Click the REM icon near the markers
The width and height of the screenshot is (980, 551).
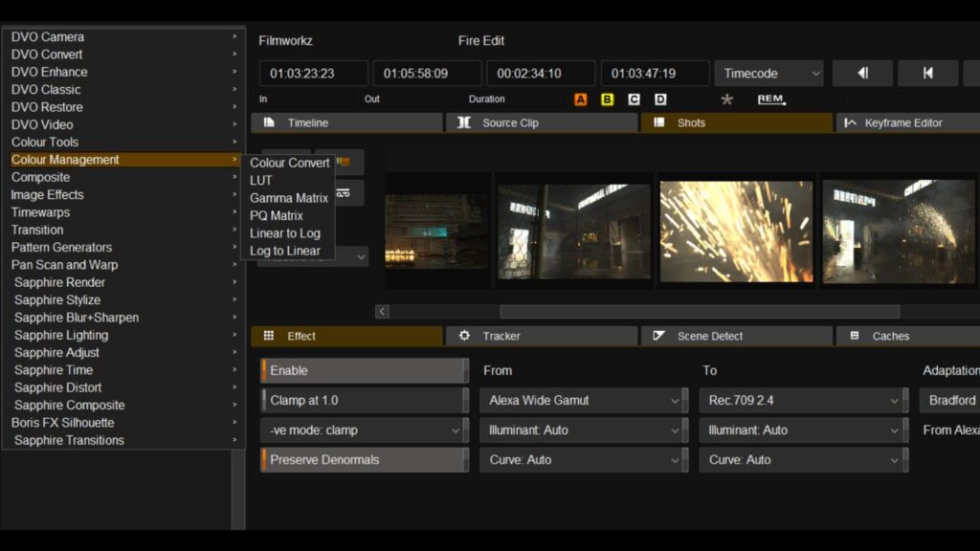click(771, 99)
